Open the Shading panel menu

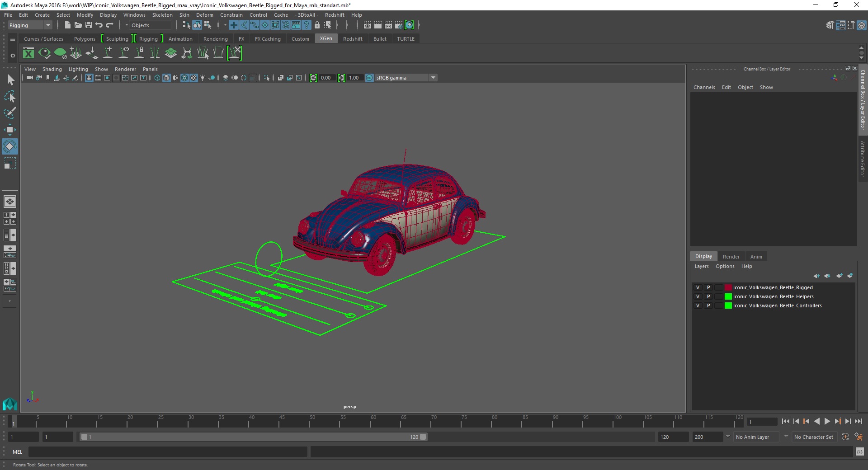(x=52, y=69)
